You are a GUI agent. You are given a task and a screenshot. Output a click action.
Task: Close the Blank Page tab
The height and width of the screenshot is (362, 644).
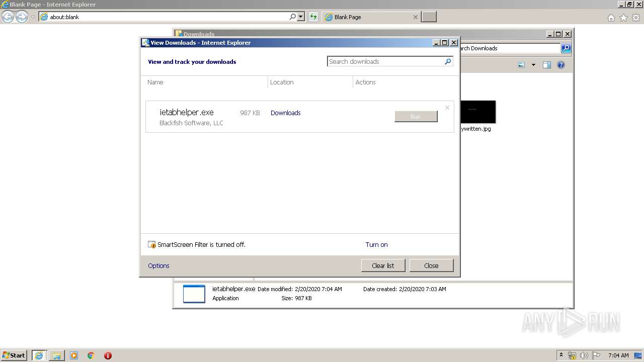click(x=415, y=17)
